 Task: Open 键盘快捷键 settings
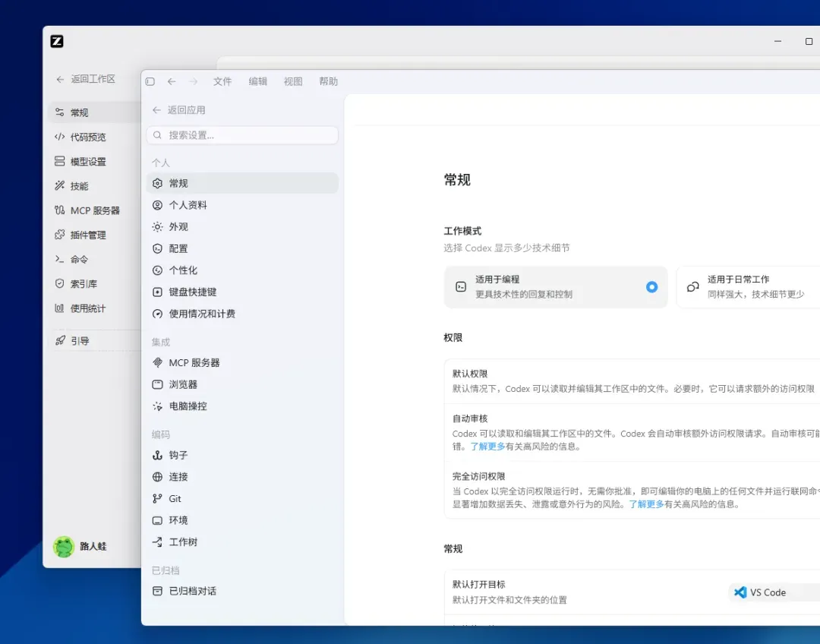pos(242,292)
